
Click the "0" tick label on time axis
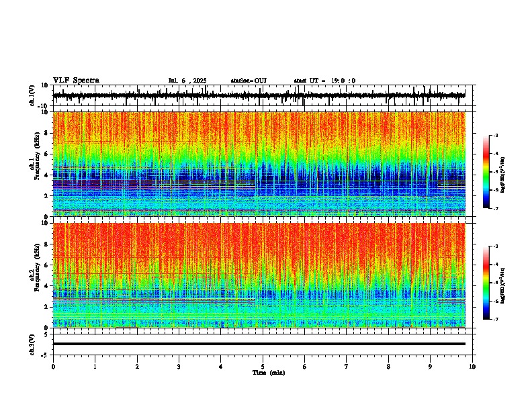[x=53, y=367]
